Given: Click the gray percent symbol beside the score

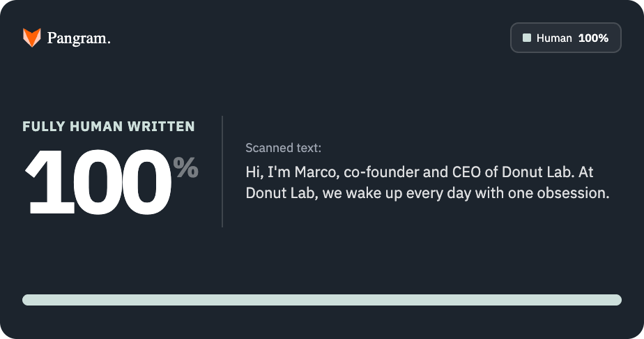Looking at the screenshot, I should coord(185,167).
